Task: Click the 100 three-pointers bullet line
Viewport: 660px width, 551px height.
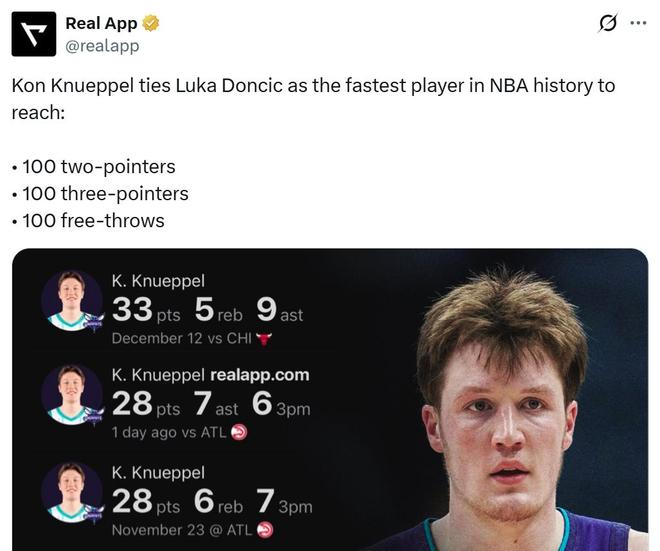Action: [100, 194]
